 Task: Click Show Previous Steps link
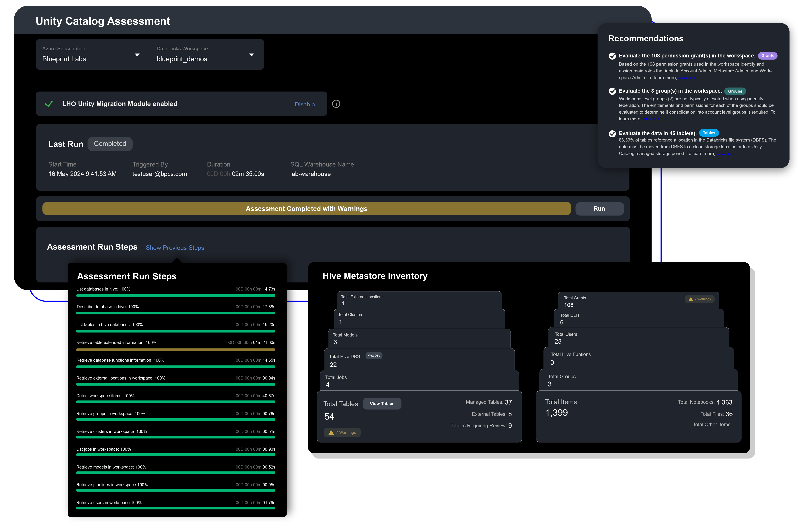[175, 248]
